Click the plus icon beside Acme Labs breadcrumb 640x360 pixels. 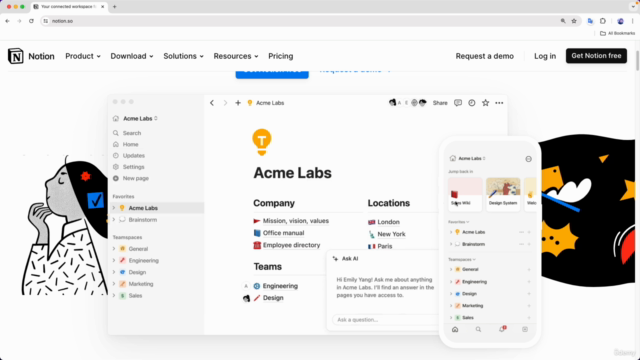238,103
